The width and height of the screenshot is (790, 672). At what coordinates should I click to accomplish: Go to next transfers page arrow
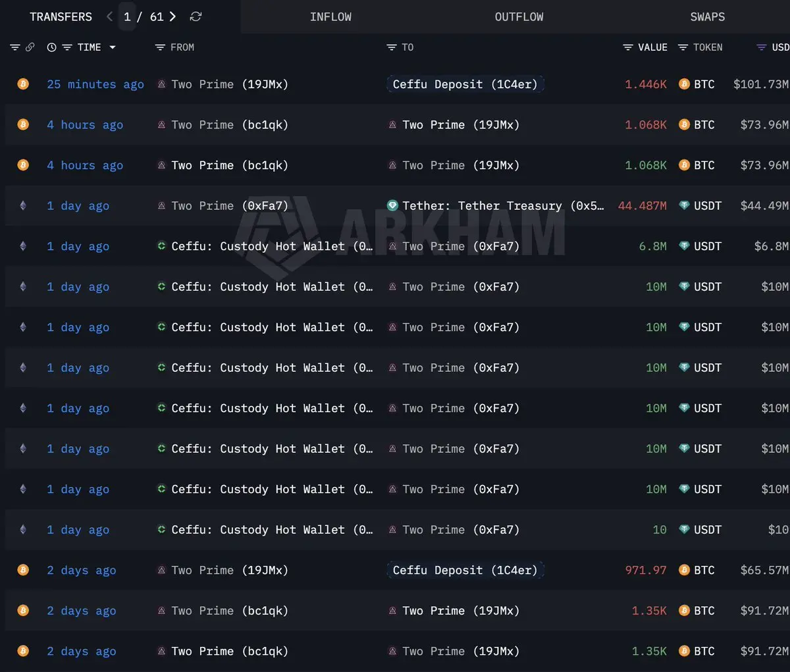[172, 16]
